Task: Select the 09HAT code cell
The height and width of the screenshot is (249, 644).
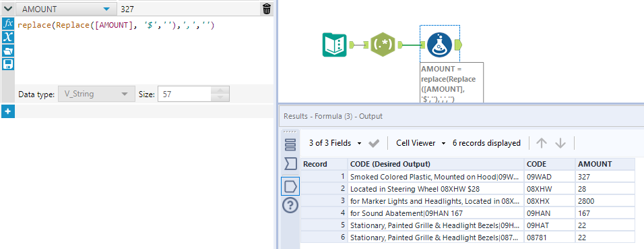Action: click(550, 225)
